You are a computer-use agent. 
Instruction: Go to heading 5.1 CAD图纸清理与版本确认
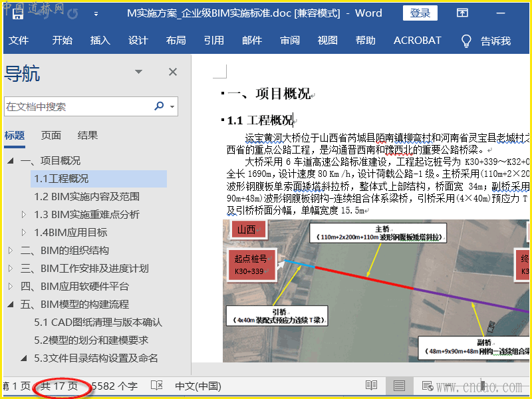tap(98, 323)
